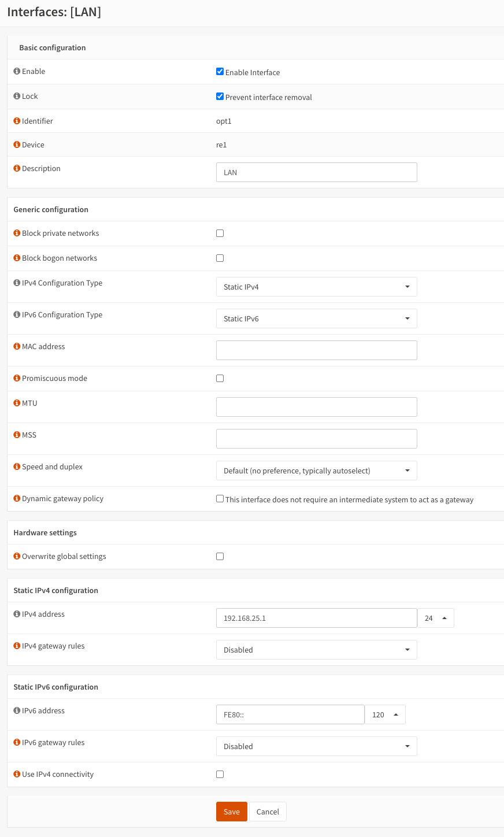
Task: Change the IPv4 subnet mask 24 dropdown
Action: [436, 618]
